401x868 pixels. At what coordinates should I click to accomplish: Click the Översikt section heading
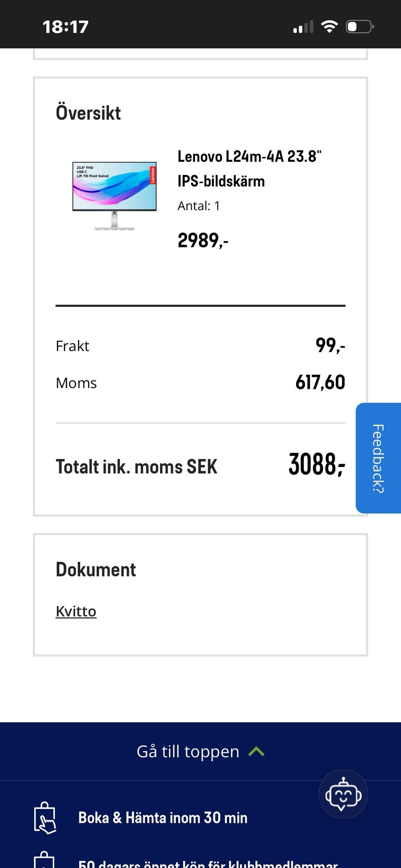coord(88,113)
